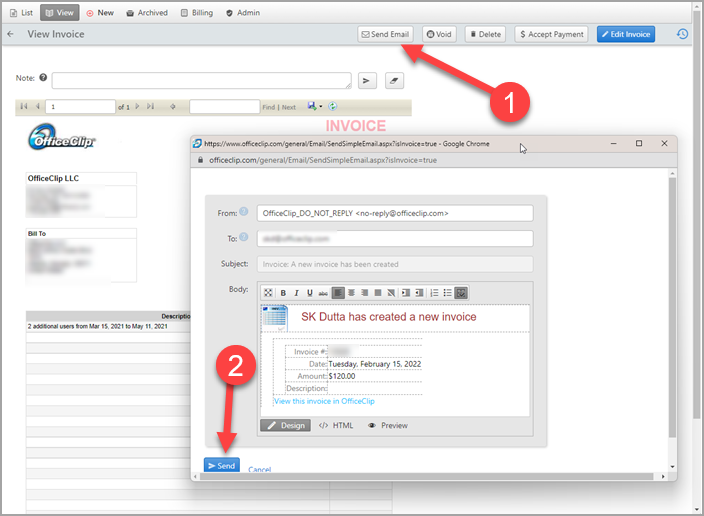The height and width of the screenshot is (516, 704).
Task: Clear the note with eraser button
Action: click(x=394, y=80)
